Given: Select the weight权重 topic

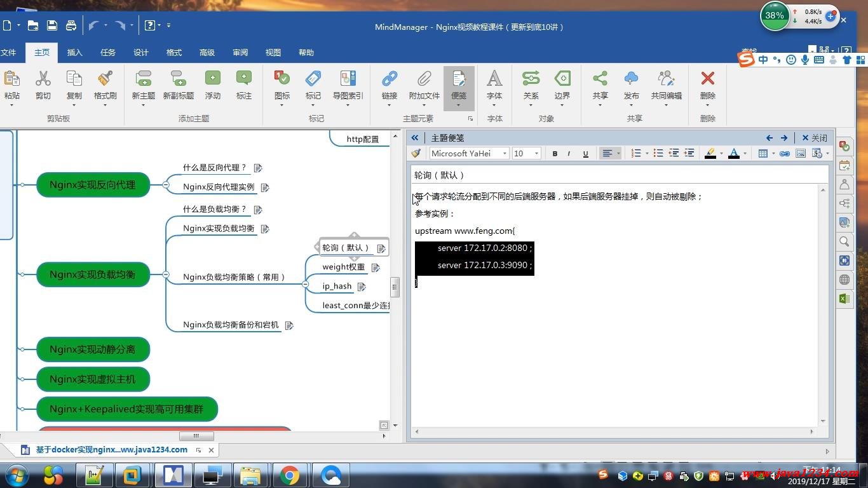Looking at the screenshot, I should 343,267.
